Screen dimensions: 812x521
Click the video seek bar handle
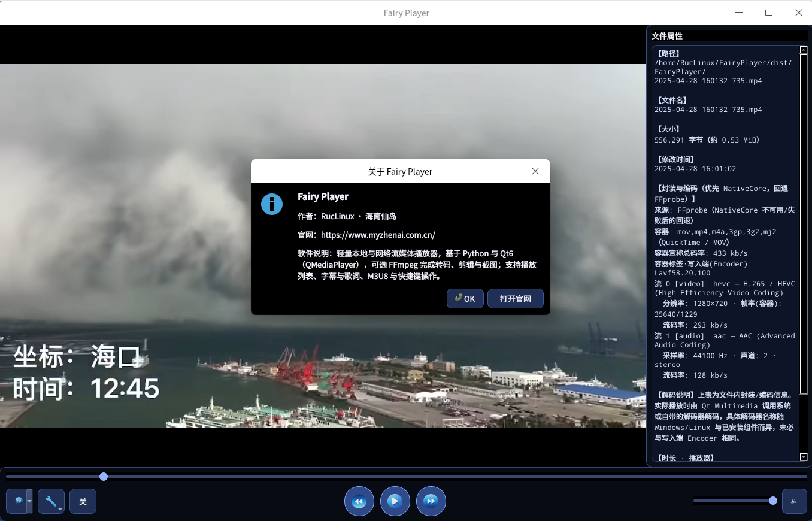click(104, 477)
